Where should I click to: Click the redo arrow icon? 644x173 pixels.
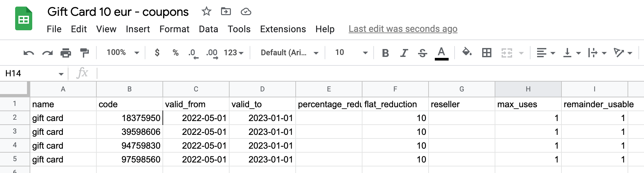coord(47,53)
